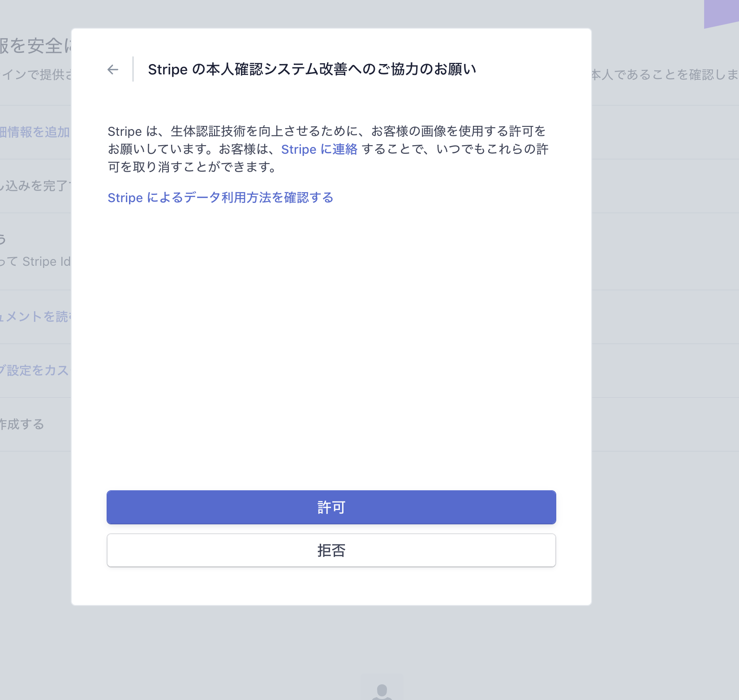Click the purple corner shape behind dialog

pyautogui.click(x=722, y=13)
